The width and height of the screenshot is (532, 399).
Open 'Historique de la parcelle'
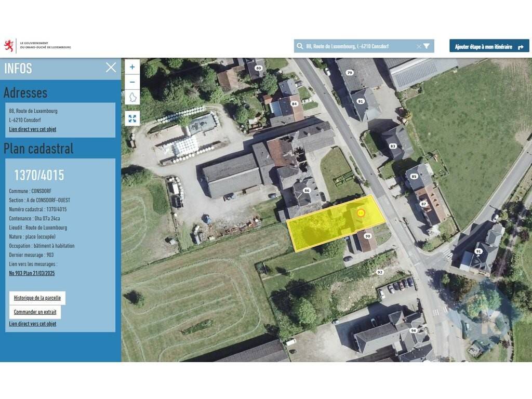tap(37, 298)
